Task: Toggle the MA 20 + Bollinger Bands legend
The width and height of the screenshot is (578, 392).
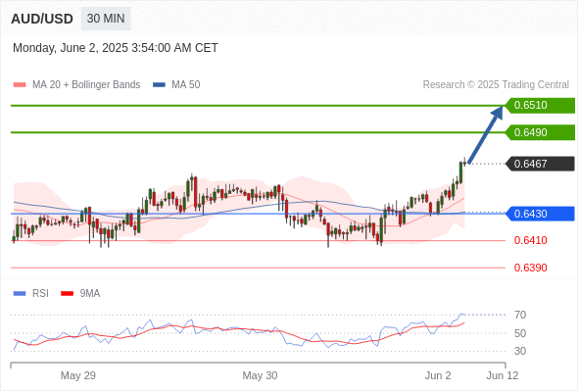Action: [76, 85]
